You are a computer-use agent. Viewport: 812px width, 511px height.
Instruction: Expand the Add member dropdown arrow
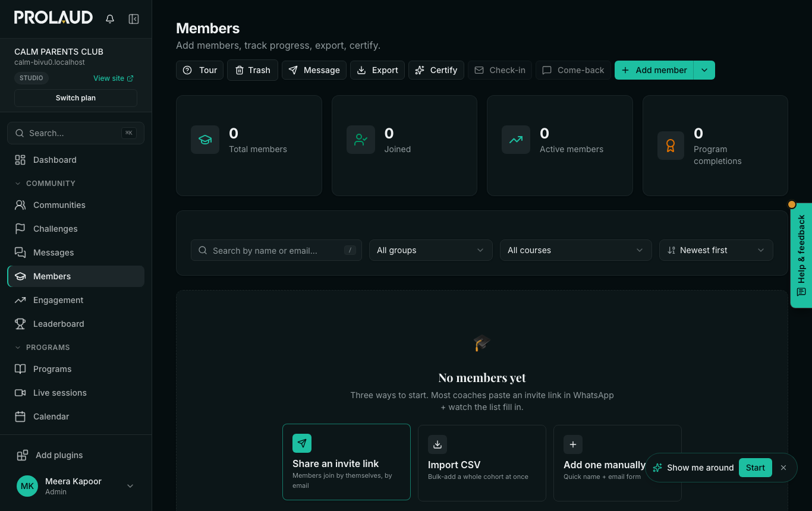point(704,70)
